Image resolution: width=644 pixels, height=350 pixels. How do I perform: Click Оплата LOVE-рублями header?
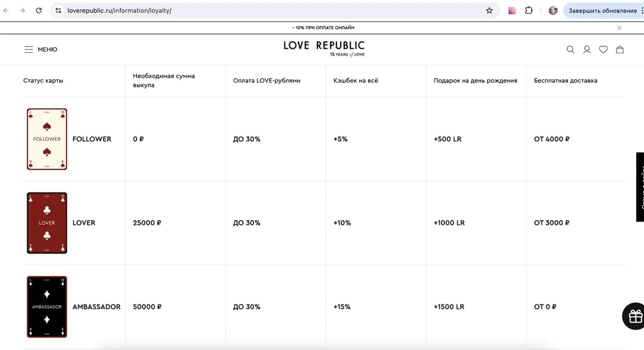click(267, 81)
